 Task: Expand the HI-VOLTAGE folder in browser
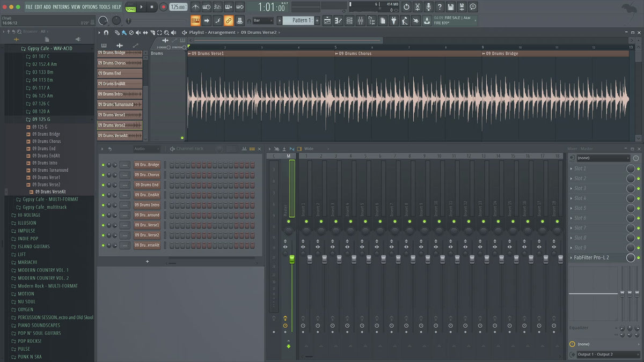point(29,215)
